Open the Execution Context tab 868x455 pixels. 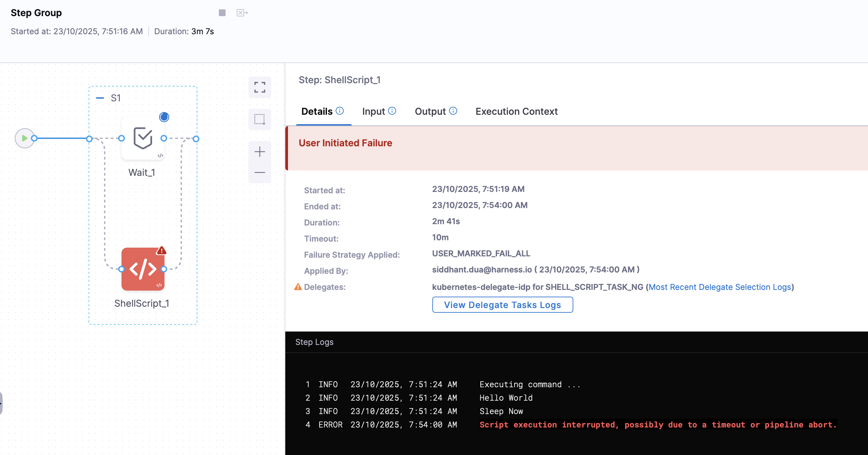516,111
